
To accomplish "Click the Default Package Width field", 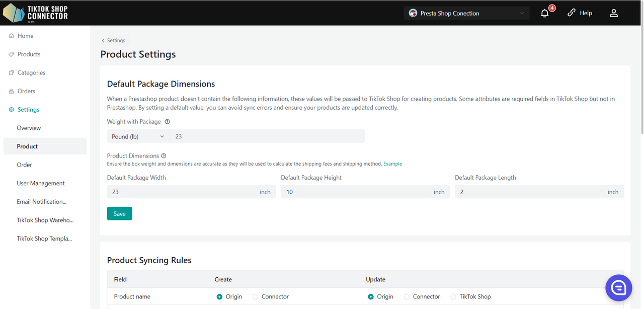I will point(191,192).
